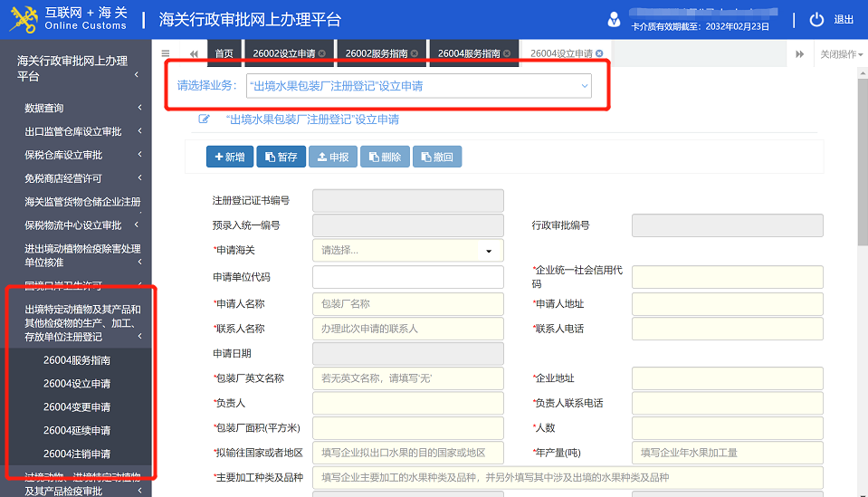Click the 负责人 input field

tap(408, 403)
